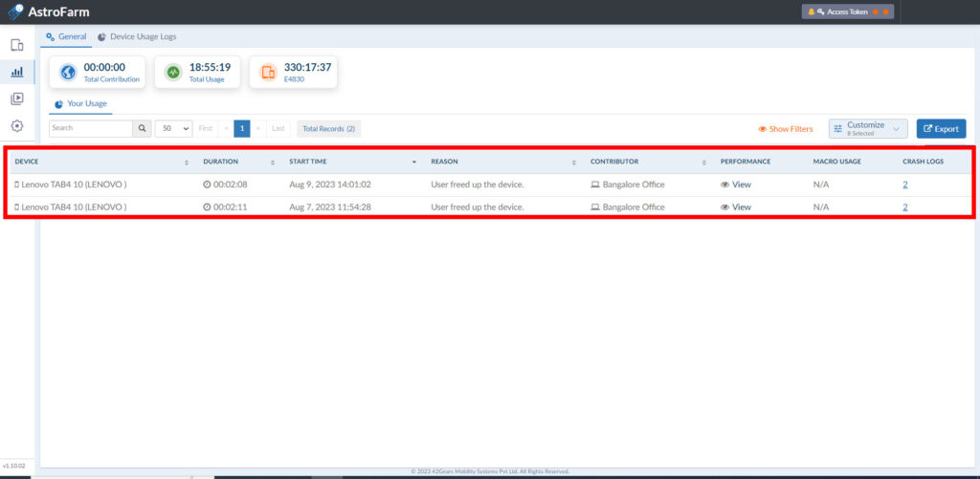Open the play media sidebar icon

point(17,98)
